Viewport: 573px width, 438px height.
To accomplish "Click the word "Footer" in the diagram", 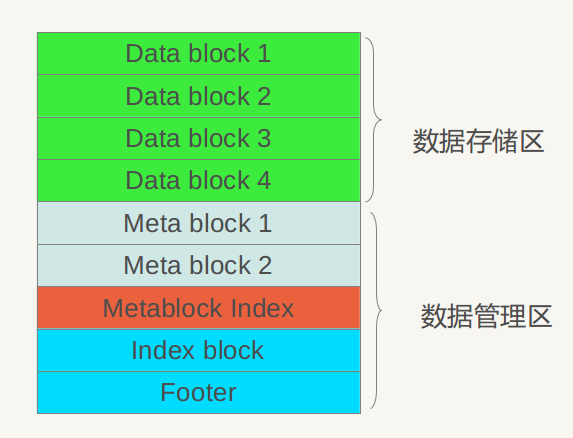I will click(x=198, y=392).
